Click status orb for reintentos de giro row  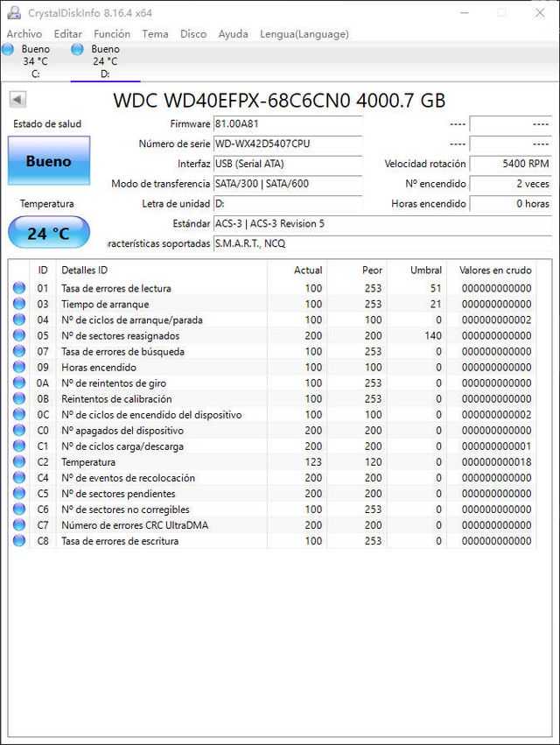coord(19,383)
